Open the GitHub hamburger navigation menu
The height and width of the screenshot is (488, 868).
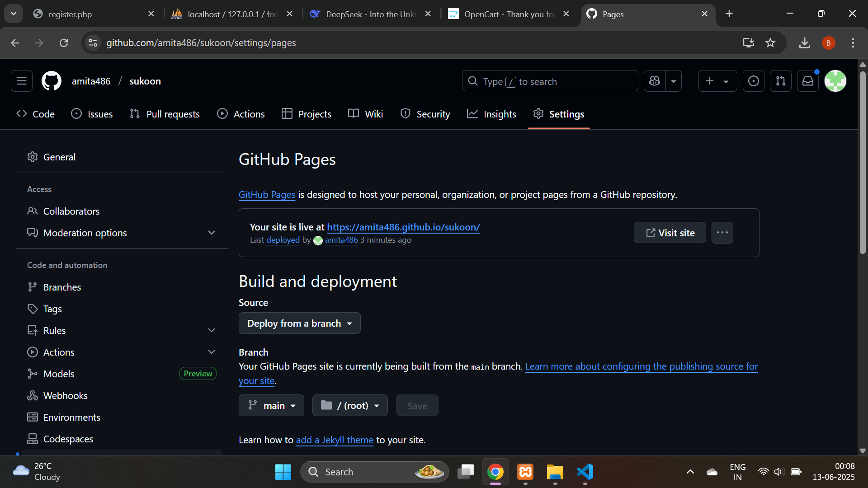pyautogui.click(x=22, y=81)
